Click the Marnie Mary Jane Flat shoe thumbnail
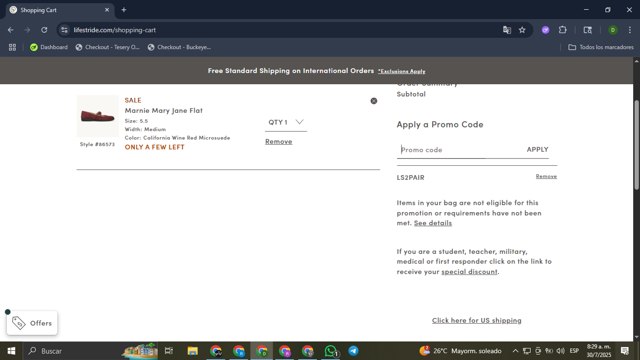The height and width of the screenshot is (360, 640). click(x=98, y=116)
